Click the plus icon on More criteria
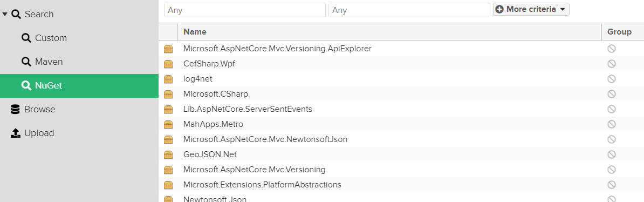The width and height of the screenshot is (644, 202). (x=499, y=9)
